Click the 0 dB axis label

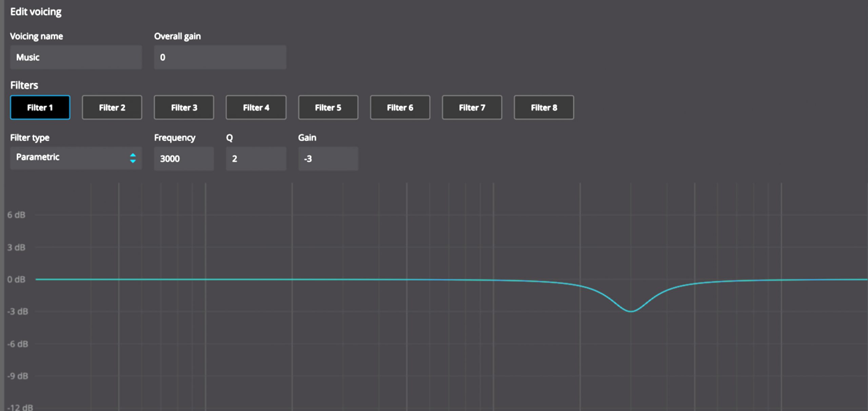[16, 280]
